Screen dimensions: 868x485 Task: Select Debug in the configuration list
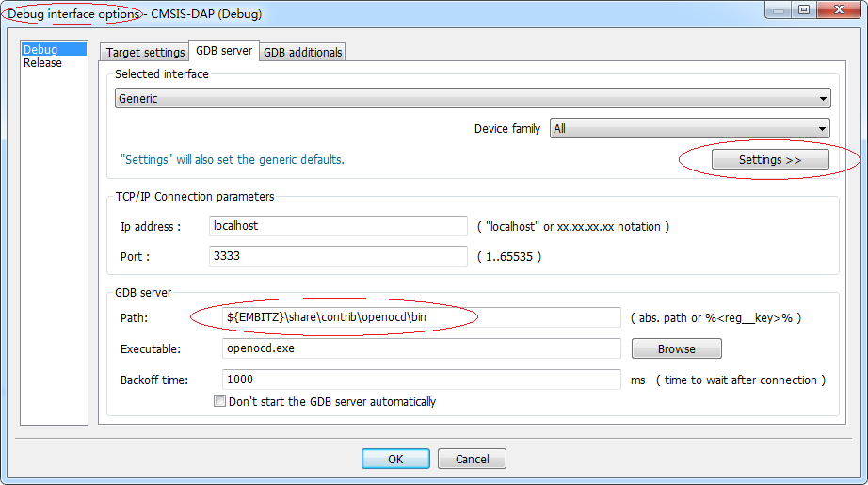(40, 50)
